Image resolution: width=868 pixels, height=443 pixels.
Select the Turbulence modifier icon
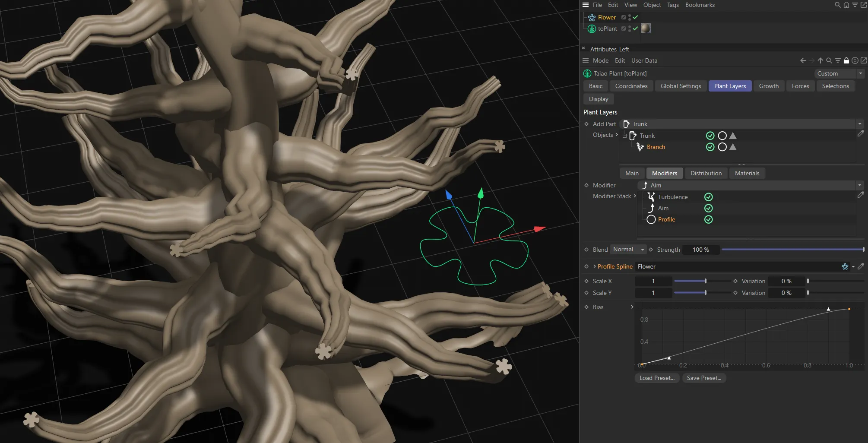click(651, 197)
